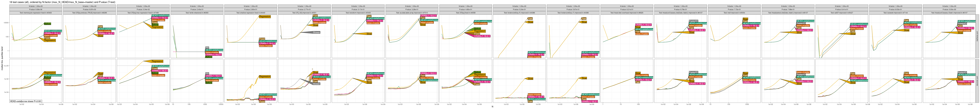Image resolution: width=980 pixels, height=109 pixels.
Task: Click the 'shallow regression fixed in #4440' header
Action: 251,13
